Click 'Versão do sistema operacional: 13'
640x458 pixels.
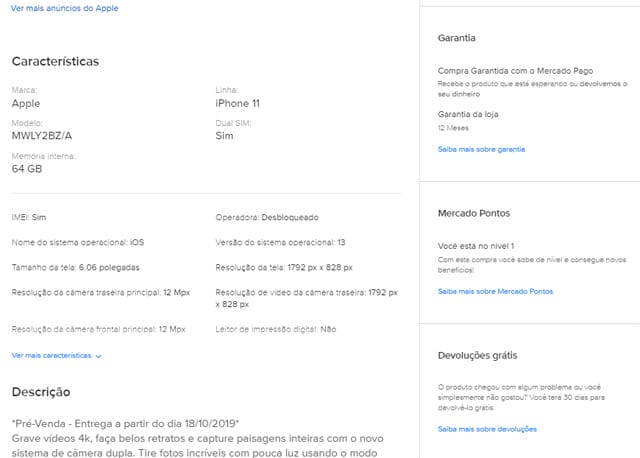point(280,242)
